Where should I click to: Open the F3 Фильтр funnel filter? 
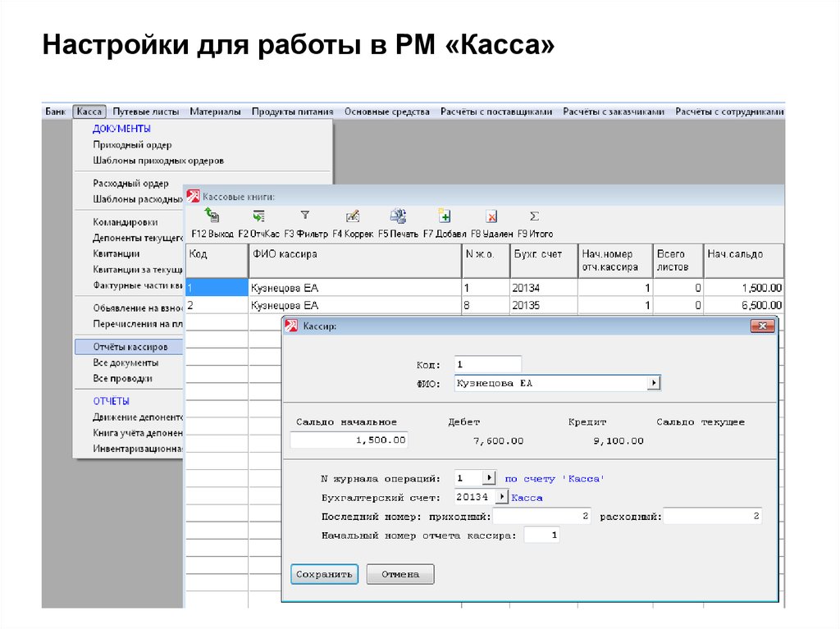(x=304, y=216)
